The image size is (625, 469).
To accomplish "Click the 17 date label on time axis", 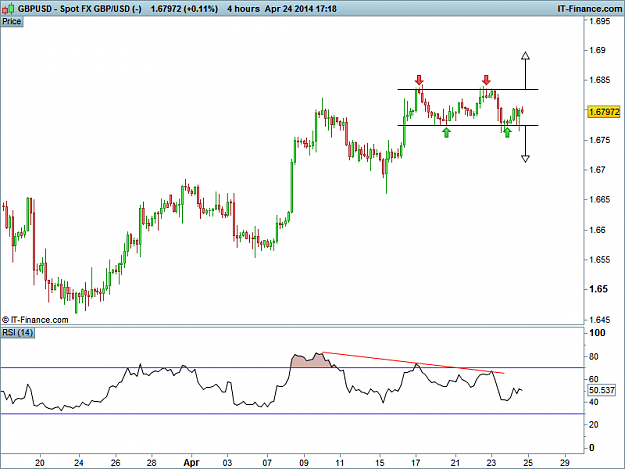I will [x=416, y=463].
